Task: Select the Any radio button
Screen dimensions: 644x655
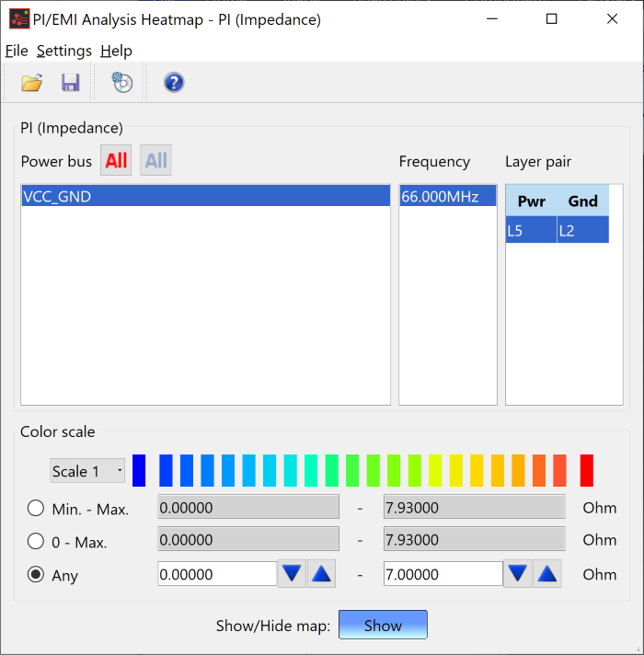Action: [x=36, y=574]
